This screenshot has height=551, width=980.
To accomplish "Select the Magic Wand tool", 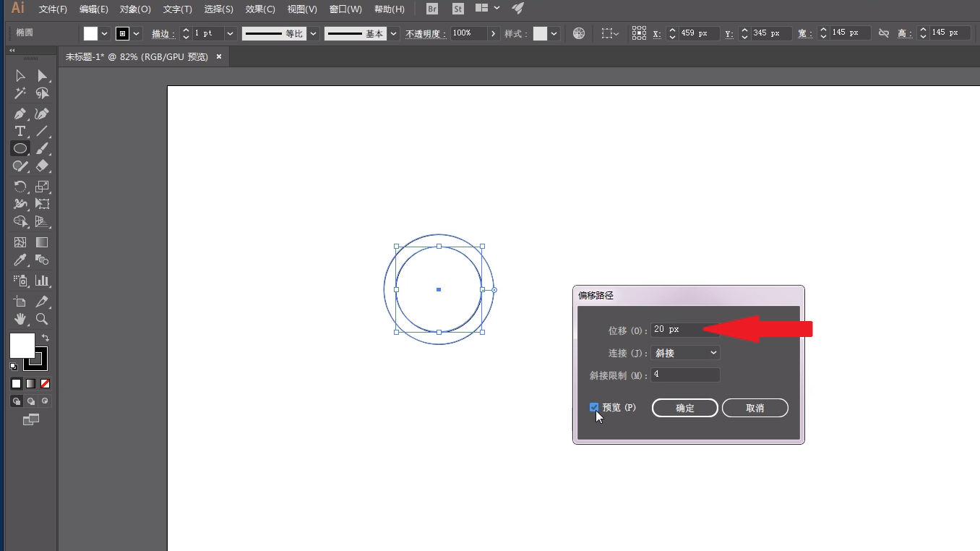I will (20, 93).
